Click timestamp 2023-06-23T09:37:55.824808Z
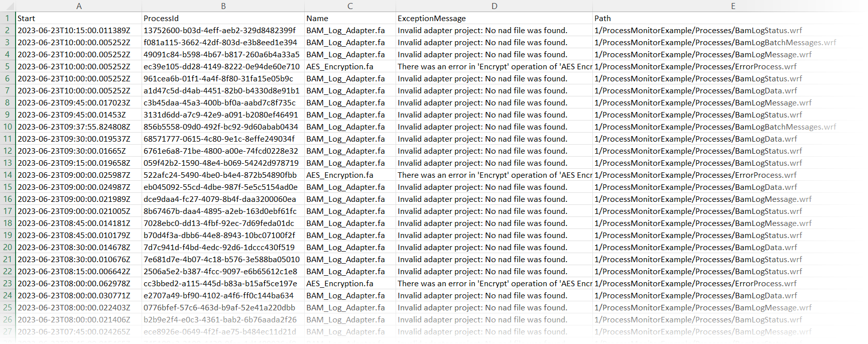This screenshot has height=344, width=868. coord(74,127)
